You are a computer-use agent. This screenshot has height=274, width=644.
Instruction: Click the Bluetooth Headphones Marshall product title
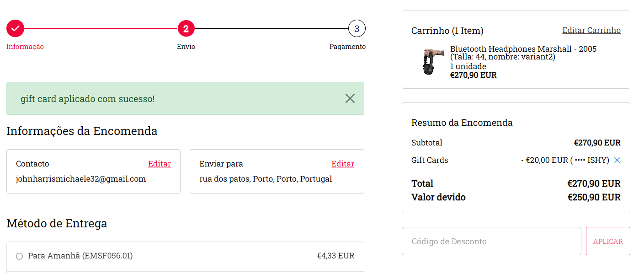[x=523, y=49]
